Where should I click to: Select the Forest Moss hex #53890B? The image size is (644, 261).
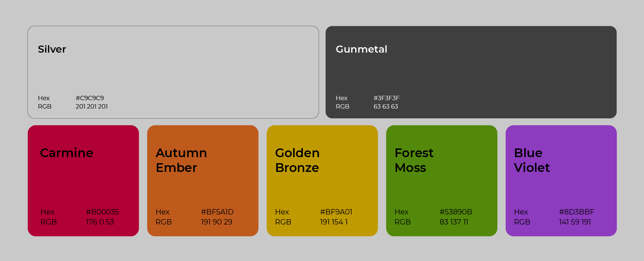click(x=456, y=212)
